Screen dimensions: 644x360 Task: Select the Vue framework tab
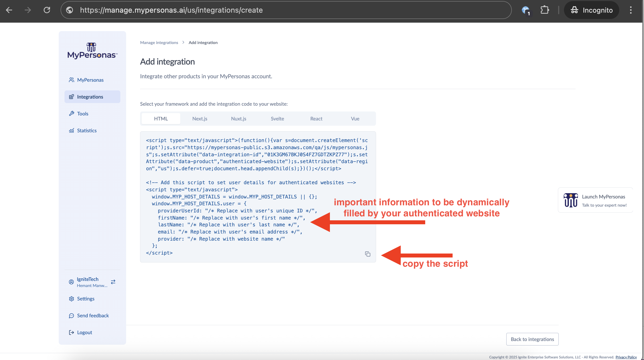355,119
